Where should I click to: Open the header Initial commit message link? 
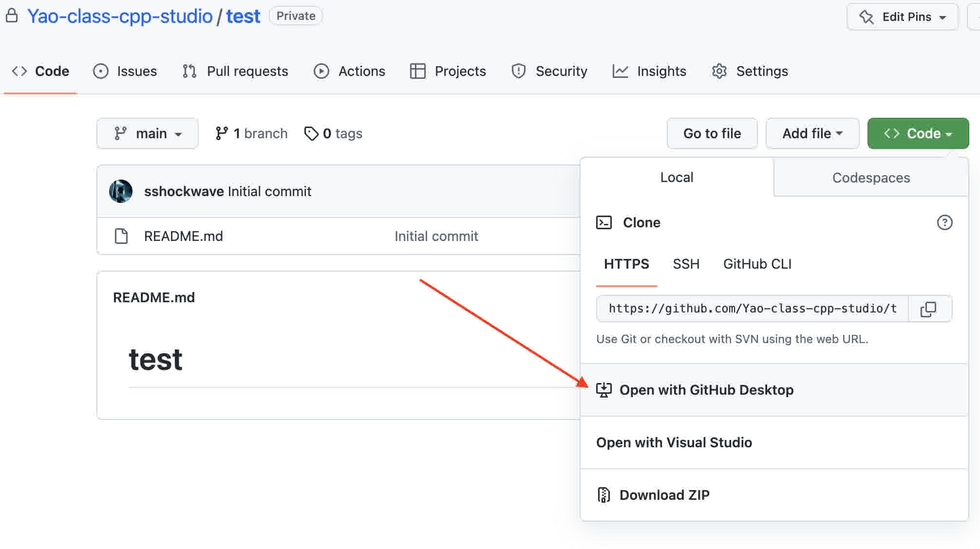pos(269,191)
